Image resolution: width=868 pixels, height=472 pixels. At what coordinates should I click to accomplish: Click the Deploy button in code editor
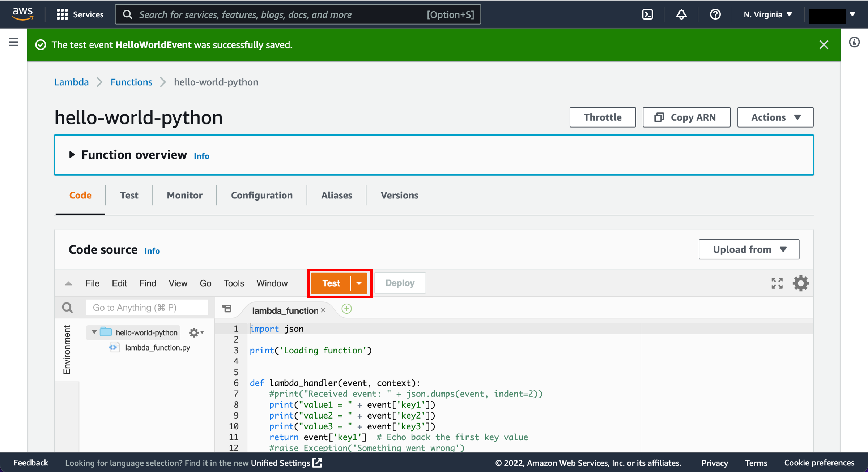coord(400,283)
